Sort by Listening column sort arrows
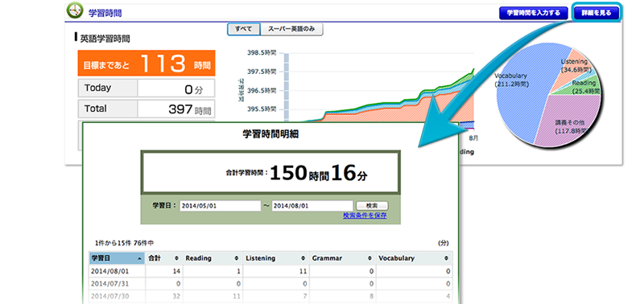This screenshot has width=644, height=304. coord(303,258)
